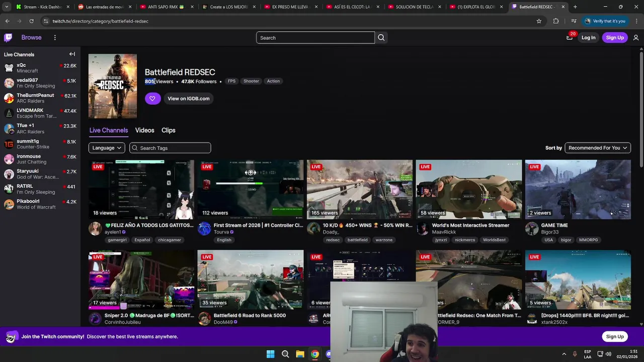Click the top Sign Up button
644x362 pixels.
(x=615, y=38)
